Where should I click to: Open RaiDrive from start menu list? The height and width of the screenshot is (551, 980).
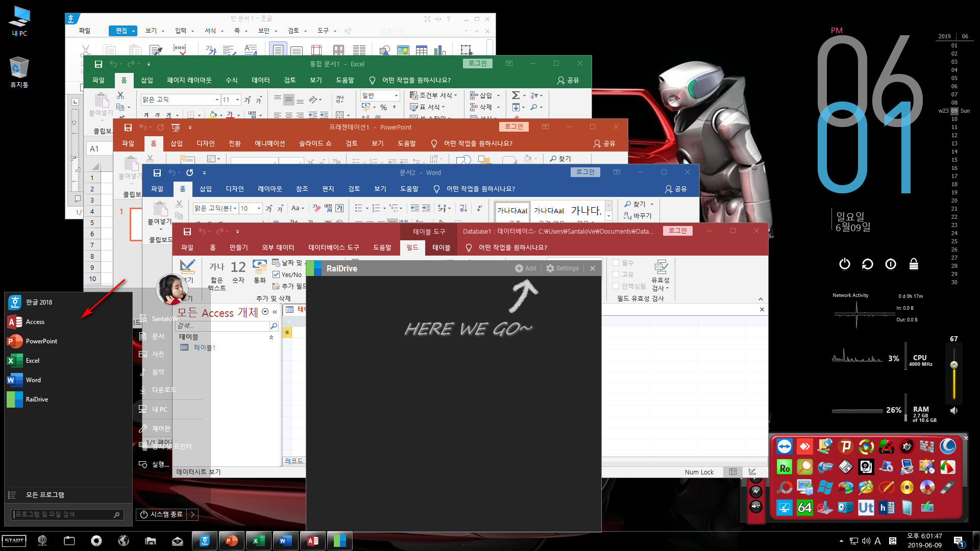click(37, 399)
